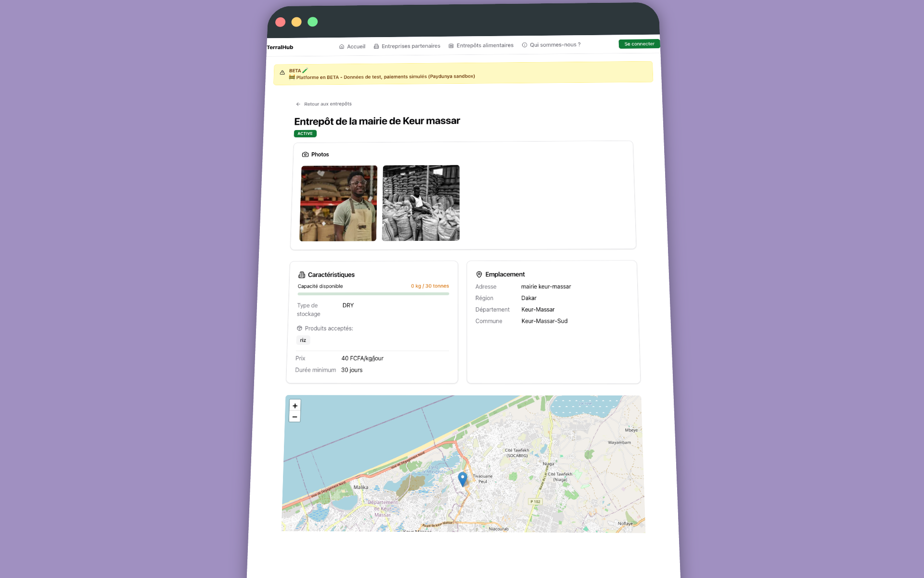This screenshot has height=578, width=924.
Task: Click the Malika label on map
Action: (x=361, y=487)
